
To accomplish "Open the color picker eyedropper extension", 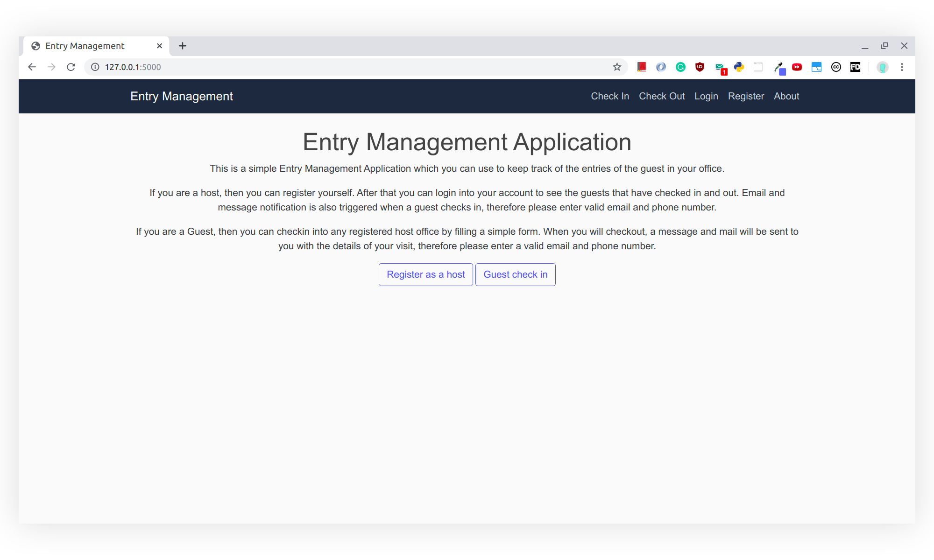I will pos(779,69).
